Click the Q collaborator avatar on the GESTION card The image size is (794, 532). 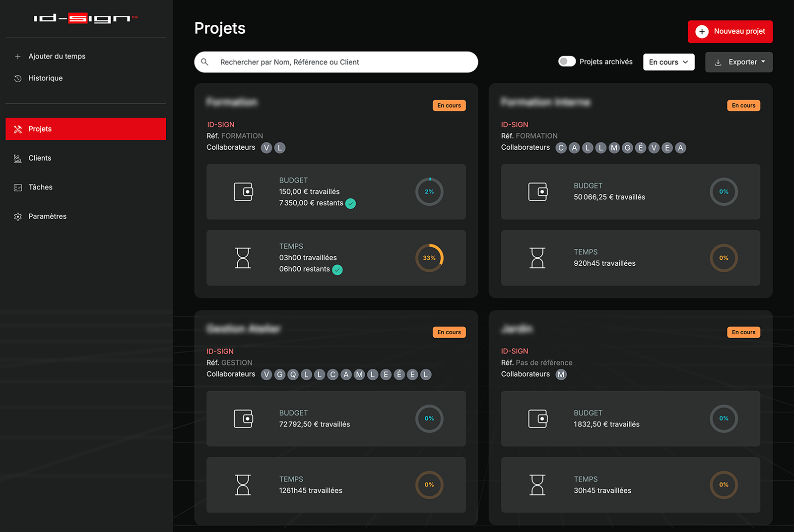[293, 374]
